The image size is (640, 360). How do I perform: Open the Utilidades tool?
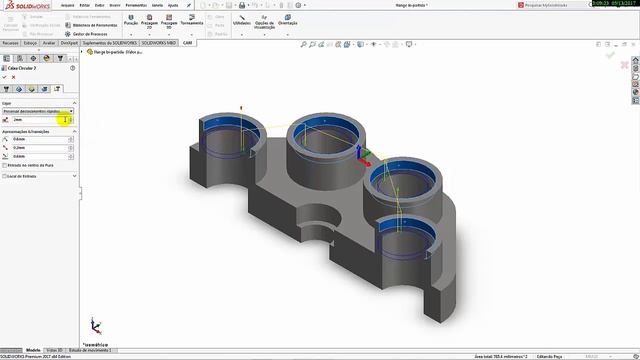pyautogui.click(x=242, y=20)
